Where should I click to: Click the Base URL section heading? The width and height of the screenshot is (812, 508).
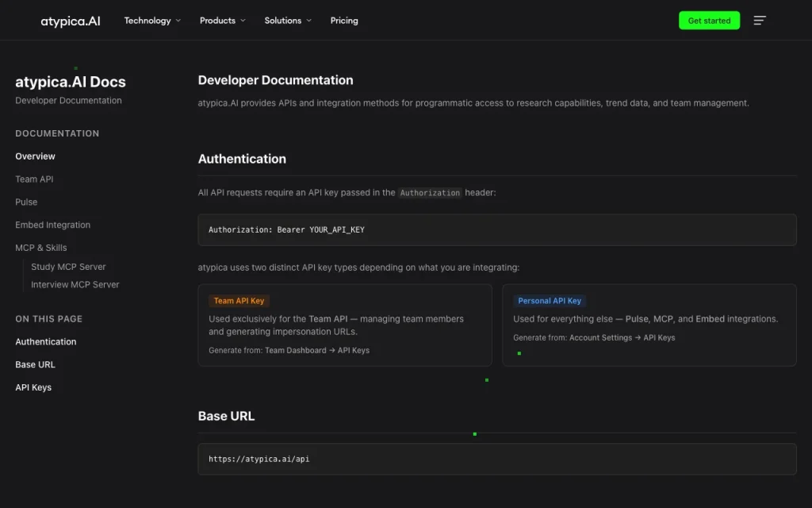click(x=226, y=416)
